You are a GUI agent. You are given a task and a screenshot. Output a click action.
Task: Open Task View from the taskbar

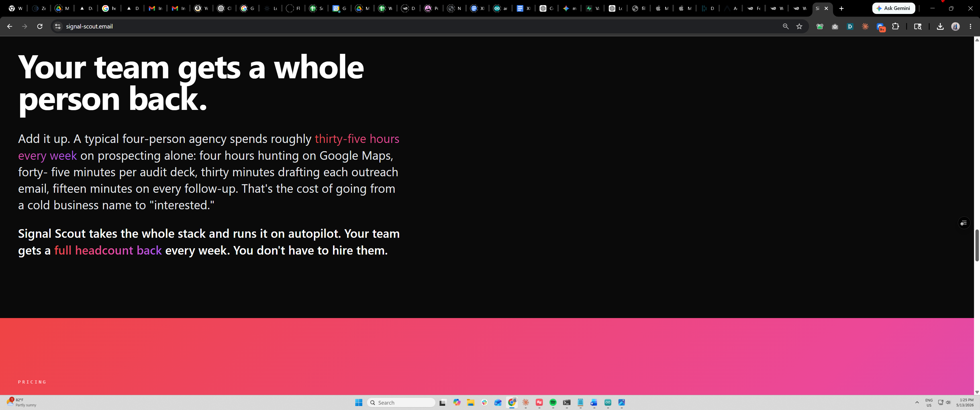442,402
